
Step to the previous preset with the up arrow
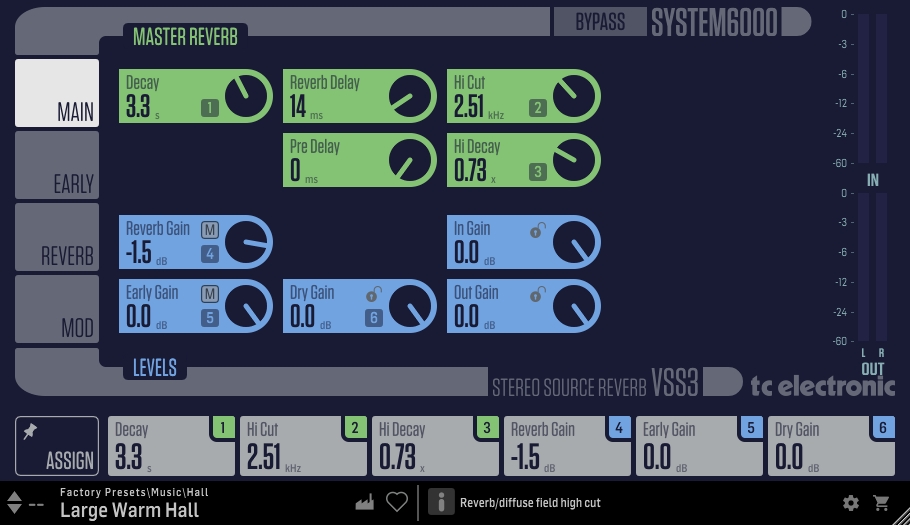click(x=15, y=497)
